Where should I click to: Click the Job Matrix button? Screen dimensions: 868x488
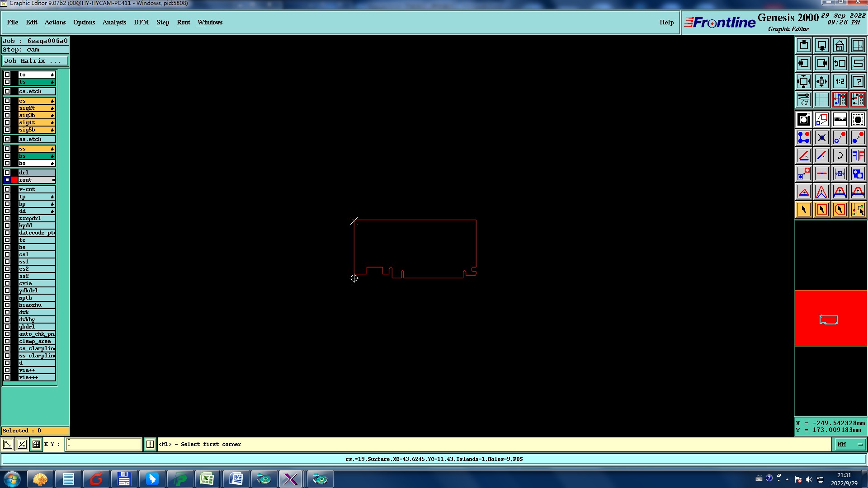pyautogui.click(x=35, y=61)
